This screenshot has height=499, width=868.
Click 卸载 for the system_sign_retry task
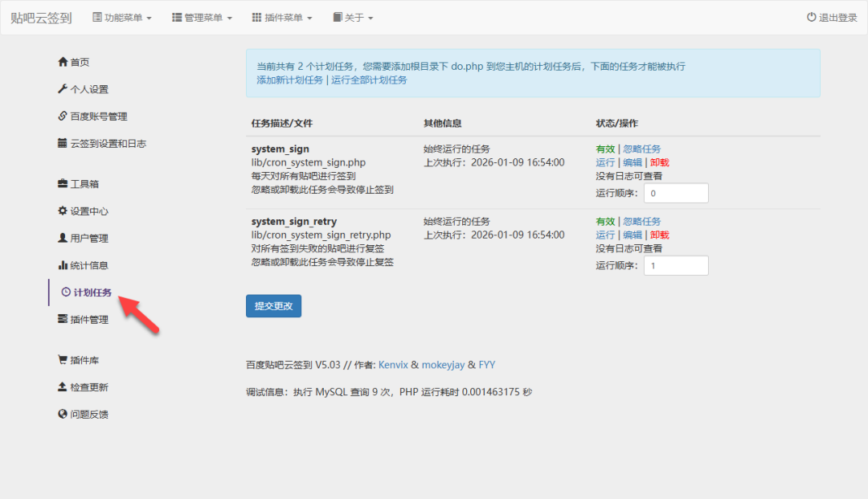[x=659, y=235]
